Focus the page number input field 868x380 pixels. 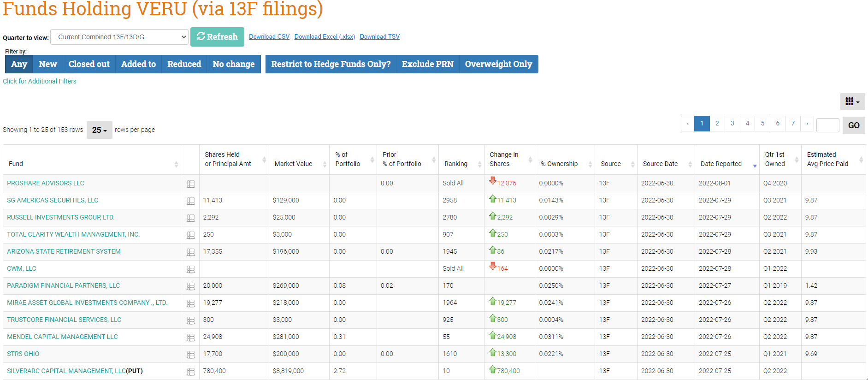coord(827,125)
